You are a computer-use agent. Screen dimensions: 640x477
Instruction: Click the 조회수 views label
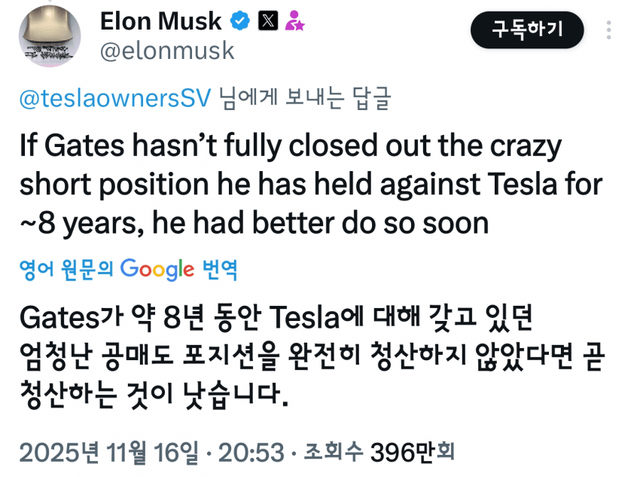[x=340, y=451]
